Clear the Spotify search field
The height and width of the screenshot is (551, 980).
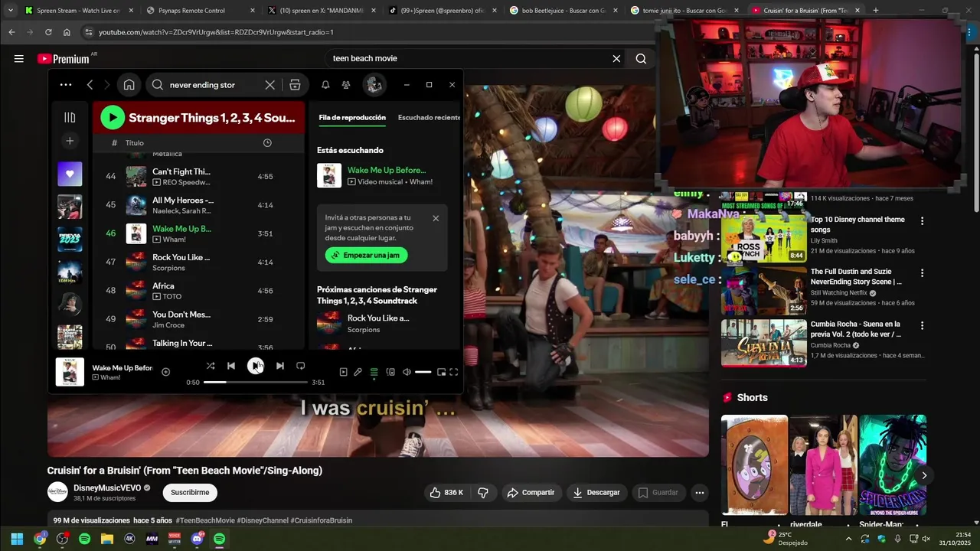click(x=269, y=85)
